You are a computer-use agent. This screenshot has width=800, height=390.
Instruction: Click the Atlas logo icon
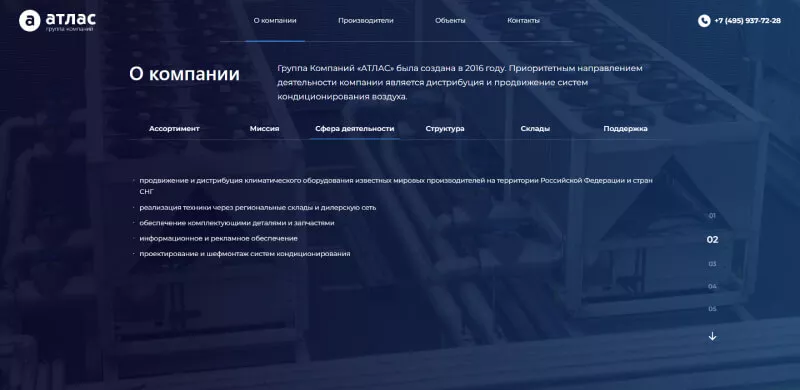(30, 21)
